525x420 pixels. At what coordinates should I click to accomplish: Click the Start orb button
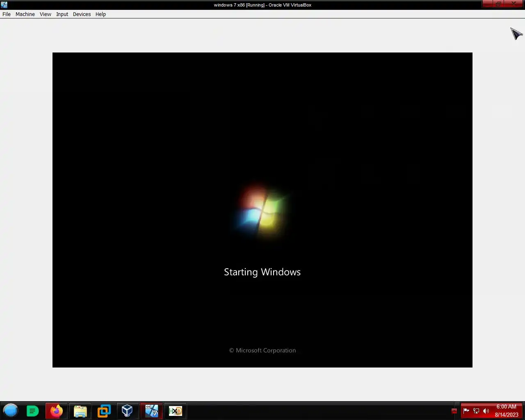[11, 411]
